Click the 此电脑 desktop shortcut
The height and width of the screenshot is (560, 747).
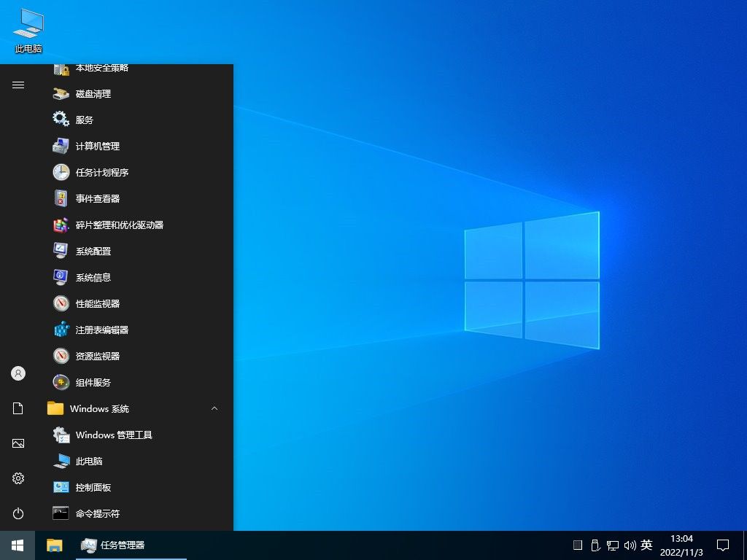click(28, 31)
